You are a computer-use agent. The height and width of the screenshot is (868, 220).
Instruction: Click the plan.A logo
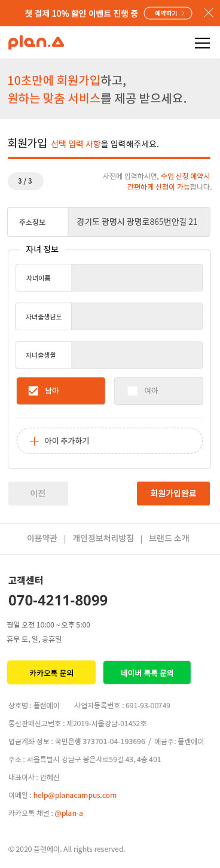pyautogui.click(x=36, y=42)
